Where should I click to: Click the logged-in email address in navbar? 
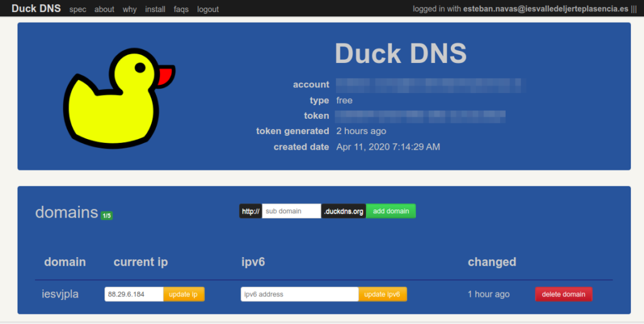pos(546,9)
